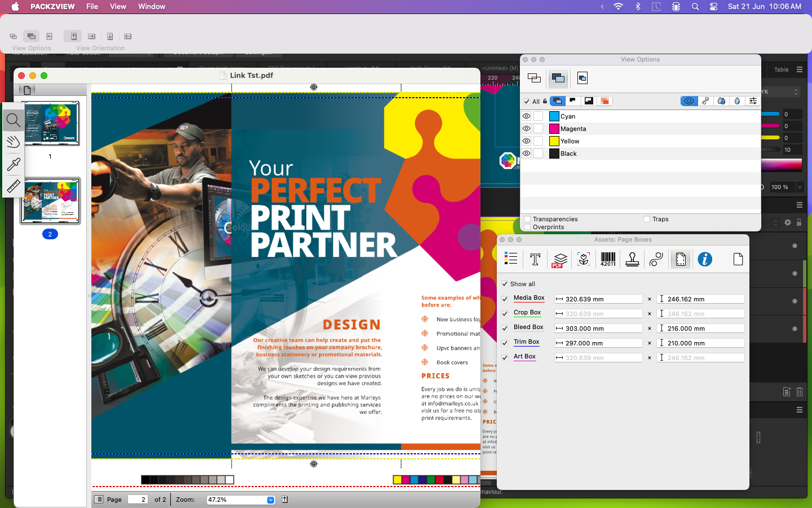
Task: Select the magnifier zoom tool
Action: coord(13,120)
